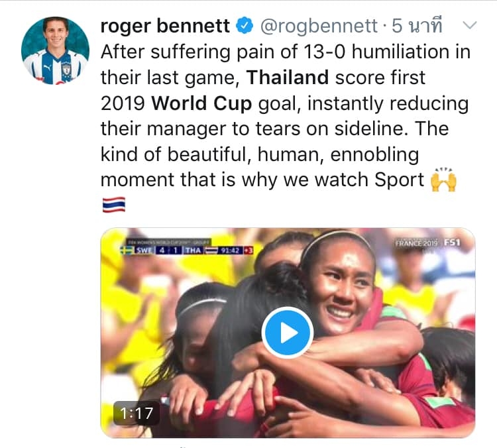Screen dimensions: 497x448
Task: Click the bold Thailand keyword
Action: pyautogui.click(x=288, y=78)
